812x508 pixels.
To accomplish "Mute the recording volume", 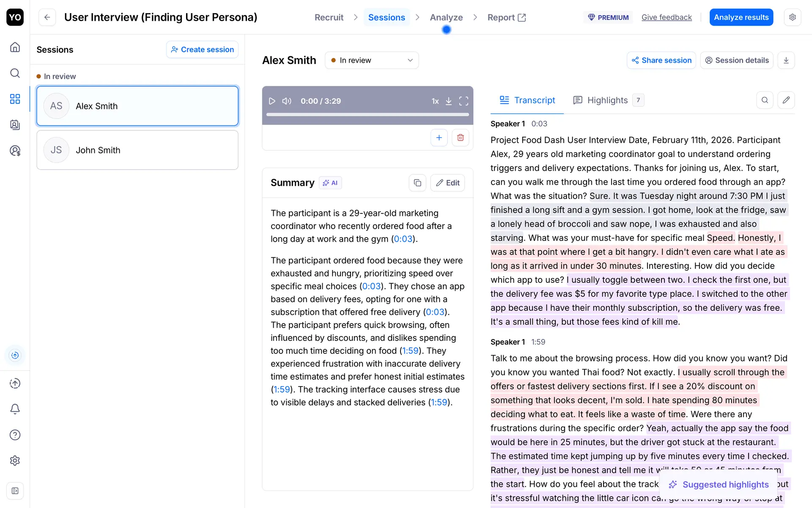I will pyautogui.click(x=287, y=101).
